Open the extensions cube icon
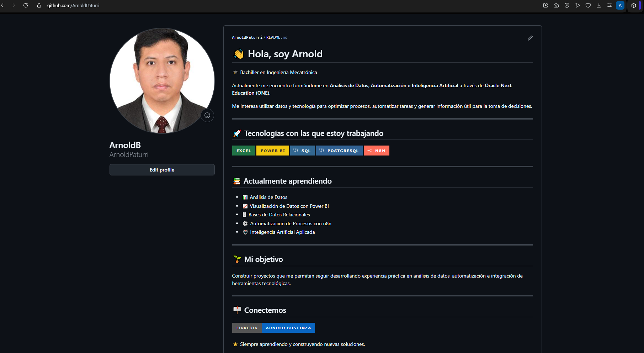The width and height of the screenshot is (644, 353). (x=634, y=5)
